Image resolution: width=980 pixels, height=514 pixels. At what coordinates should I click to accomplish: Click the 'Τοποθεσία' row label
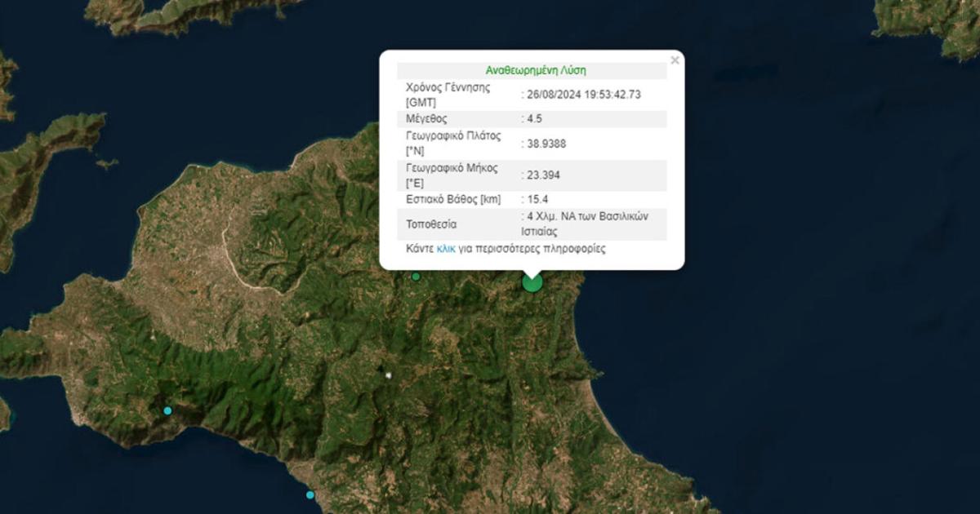tap(431, 224)
